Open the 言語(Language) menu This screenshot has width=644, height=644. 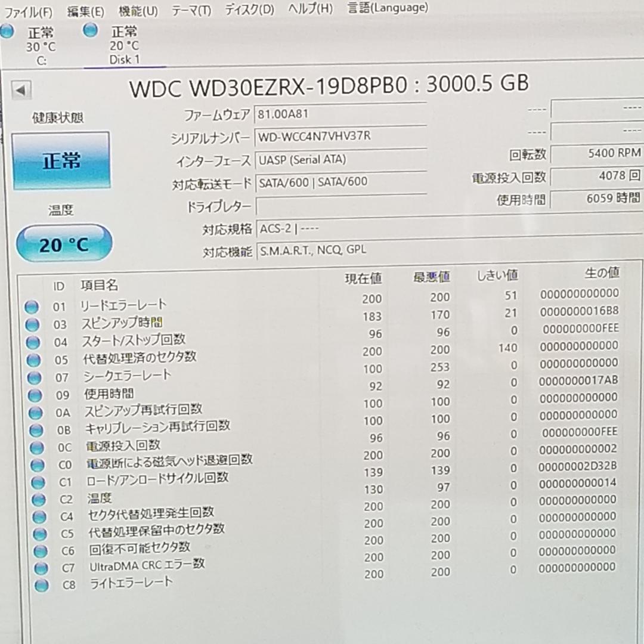pyautogui.click(x=388, y=7)
